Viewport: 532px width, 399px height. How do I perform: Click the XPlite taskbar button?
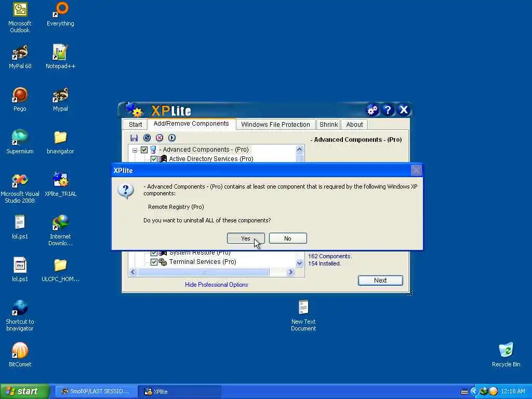[180, 392]
